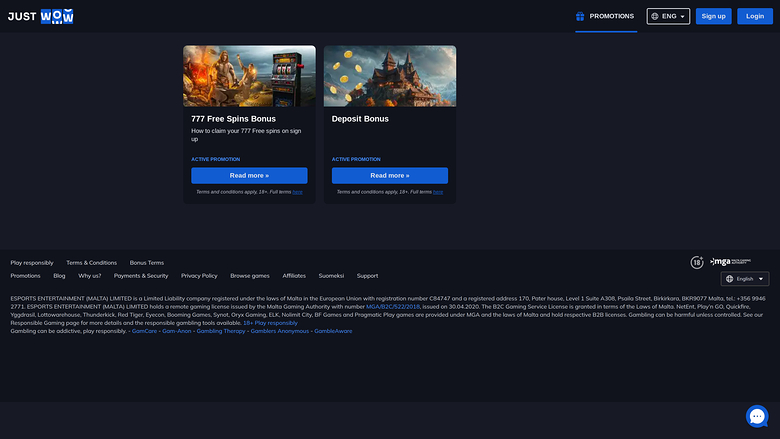The width and height of the screenshot is (780, 439).
Task: Open the live chat bubble
Action: click(x=757, y=417)
